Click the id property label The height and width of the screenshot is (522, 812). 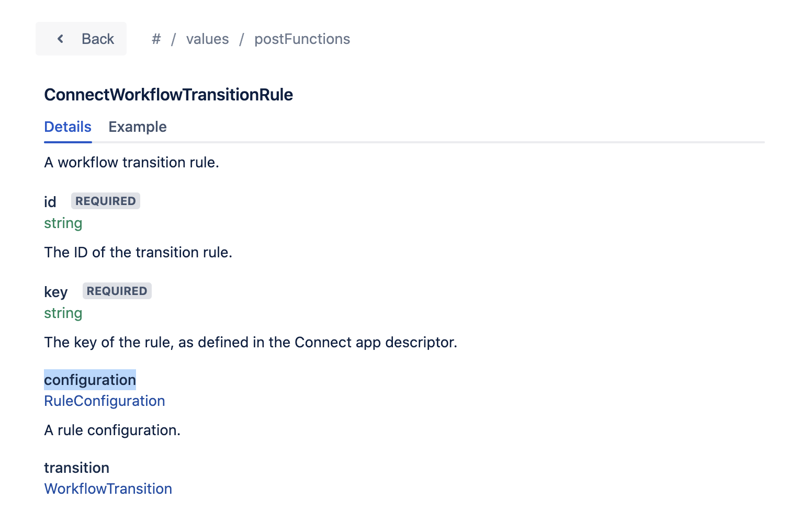(50, 202)
